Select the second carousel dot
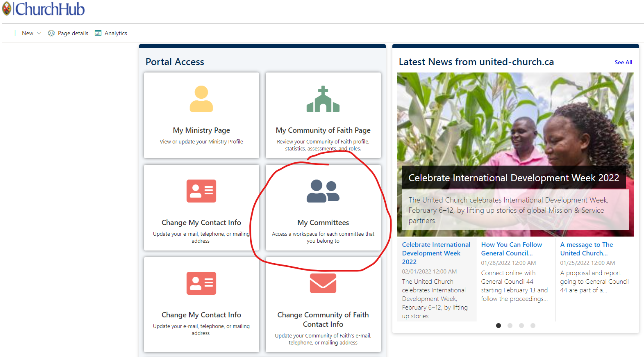Screen dimensions: 644x361 click(x=510, y=325)
